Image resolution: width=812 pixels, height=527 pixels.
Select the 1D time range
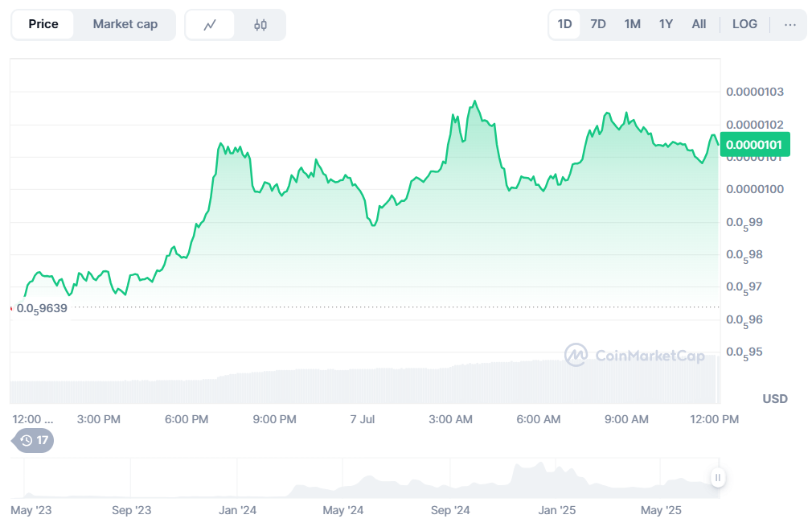564,24
